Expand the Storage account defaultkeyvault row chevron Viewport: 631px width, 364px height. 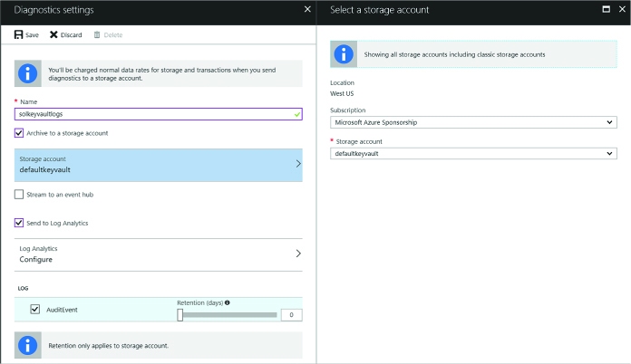pos(298,164)
